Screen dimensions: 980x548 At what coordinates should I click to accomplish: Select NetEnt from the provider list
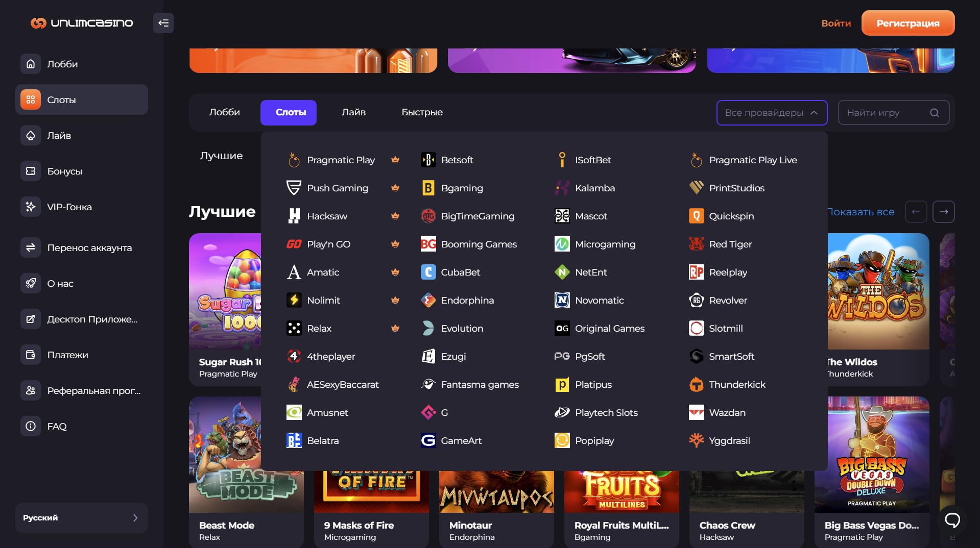click(x=590, y=272)
